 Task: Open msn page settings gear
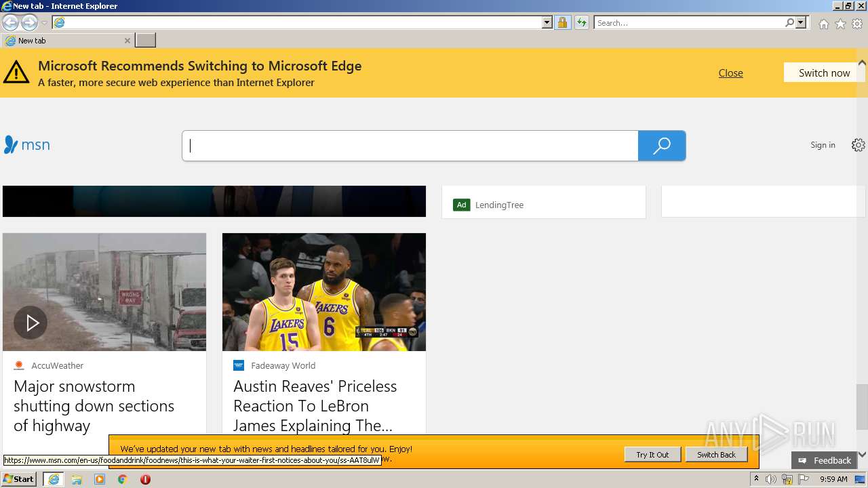[x=859, y=145]
